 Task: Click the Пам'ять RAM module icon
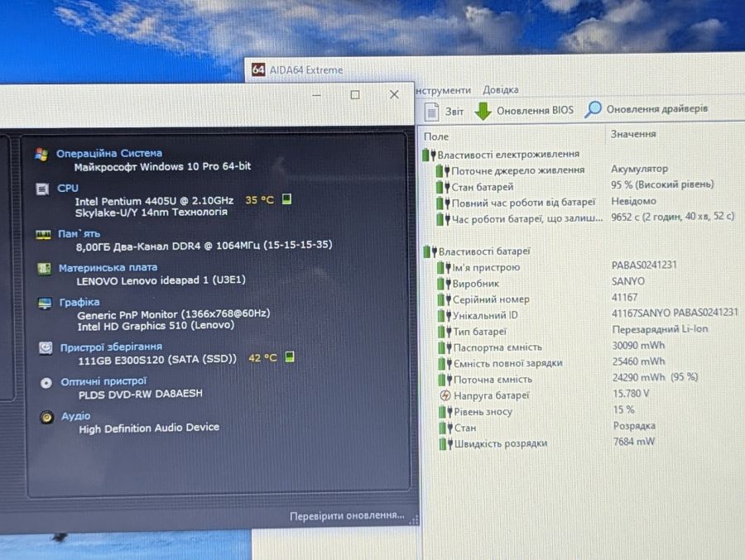pos(43,235)
